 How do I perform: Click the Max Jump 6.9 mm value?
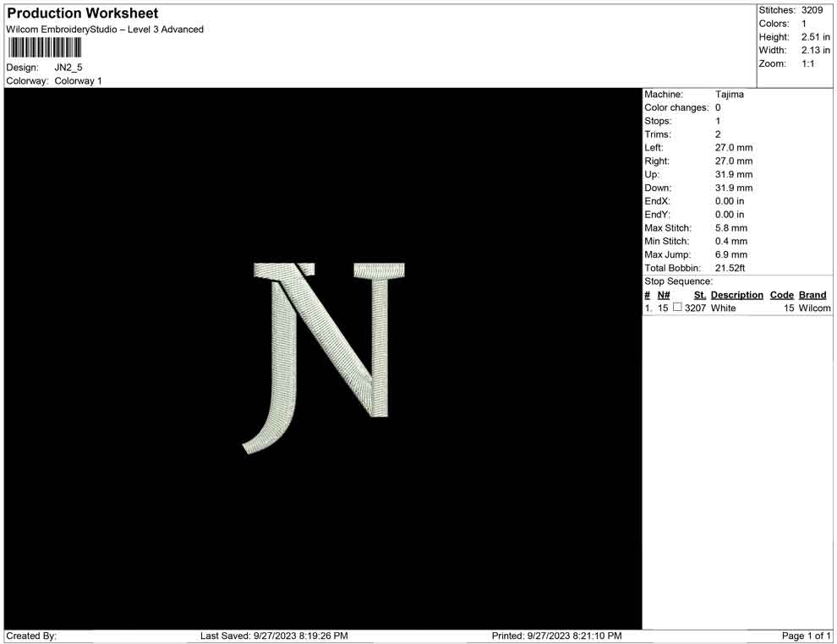point(730,254)
